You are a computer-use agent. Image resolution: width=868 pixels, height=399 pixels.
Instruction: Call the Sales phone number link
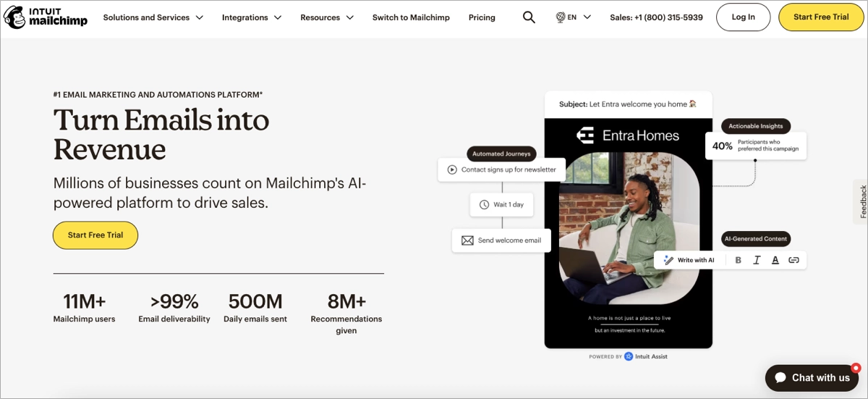(656, 17)
